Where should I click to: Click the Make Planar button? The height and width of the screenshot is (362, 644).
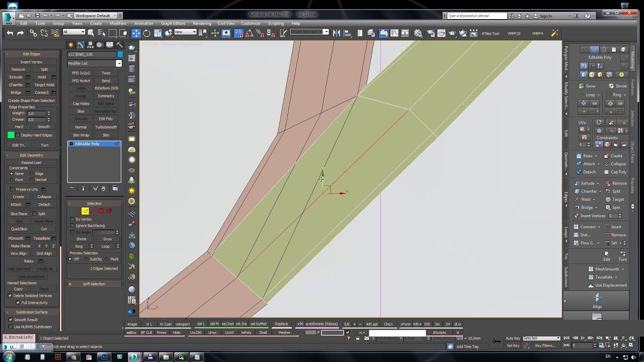pyautogui.click(x=21, y=246)
